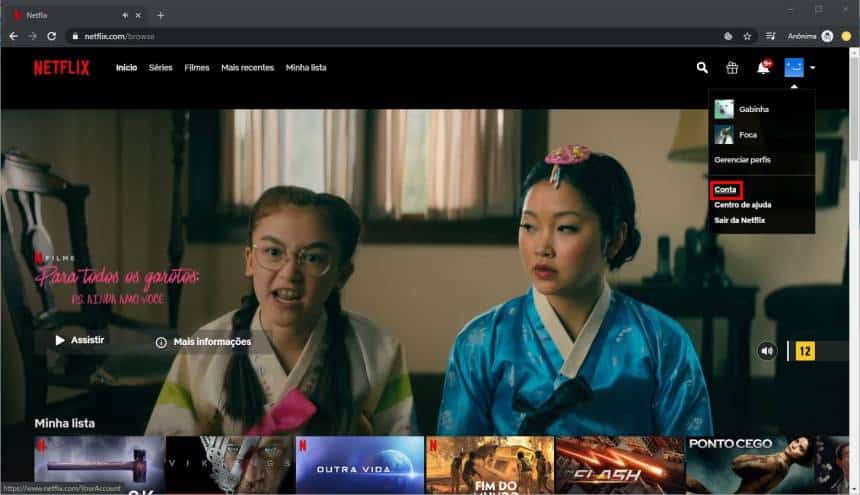Open a new browser tab with plus
The width and height of the screenshot is (860, 495).
[x=160, y=15]
